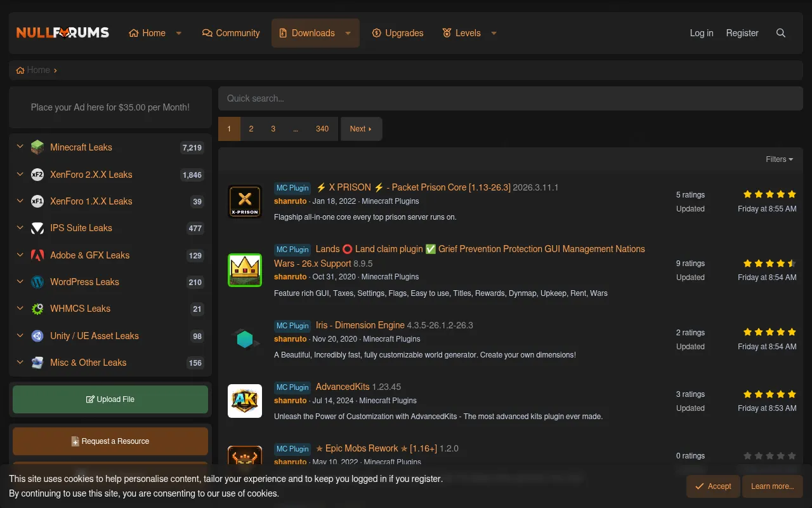
Task: Expand the Downloads menu dropdown arrow
Action: pos(348,33)
